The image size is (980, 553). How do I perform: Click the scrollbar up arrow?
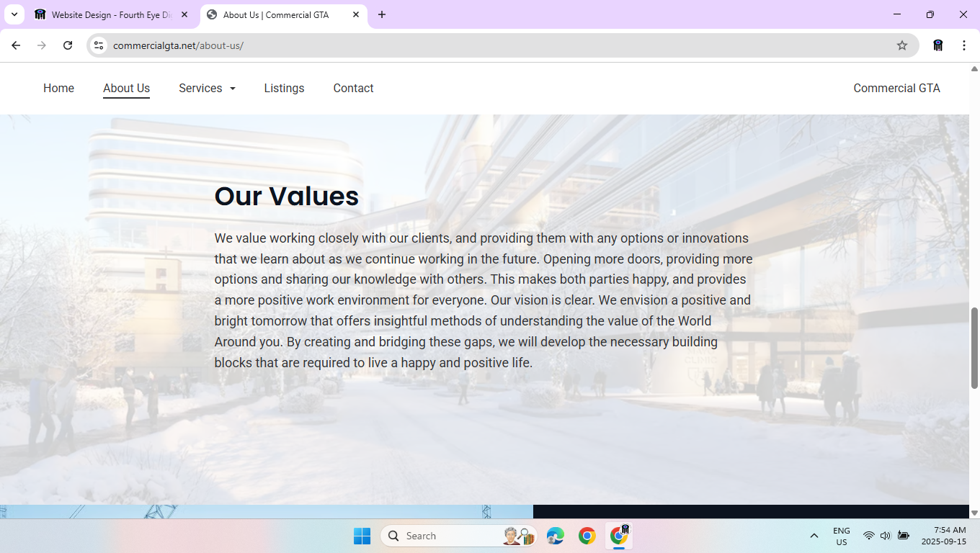coord(974,69)
